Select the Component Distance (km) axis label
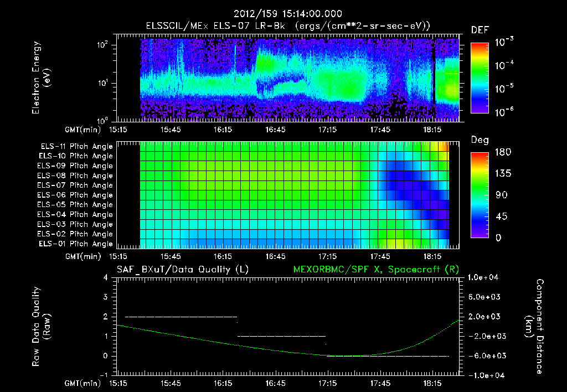 (533, 327)
